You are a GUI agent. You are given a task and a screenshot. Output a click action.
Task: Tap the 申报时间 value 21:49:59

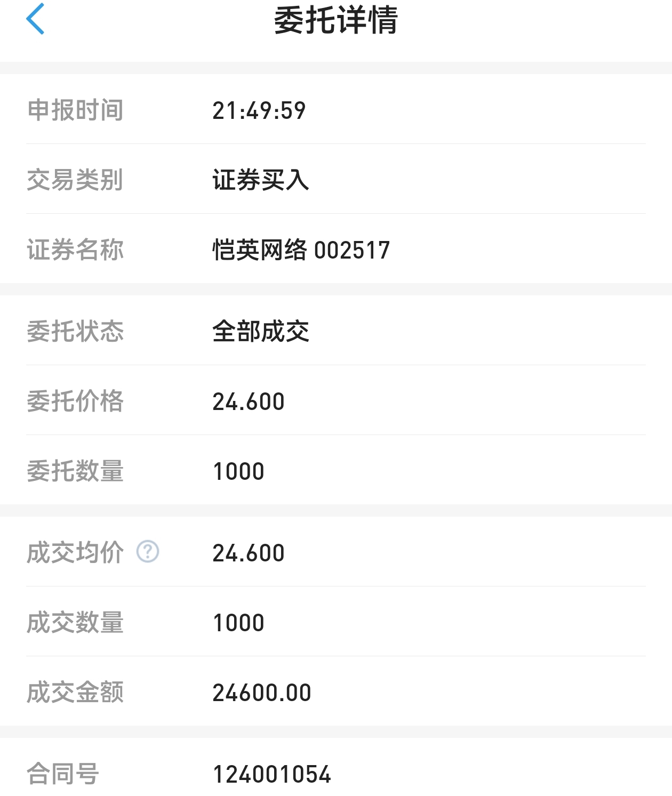(259, 111)
